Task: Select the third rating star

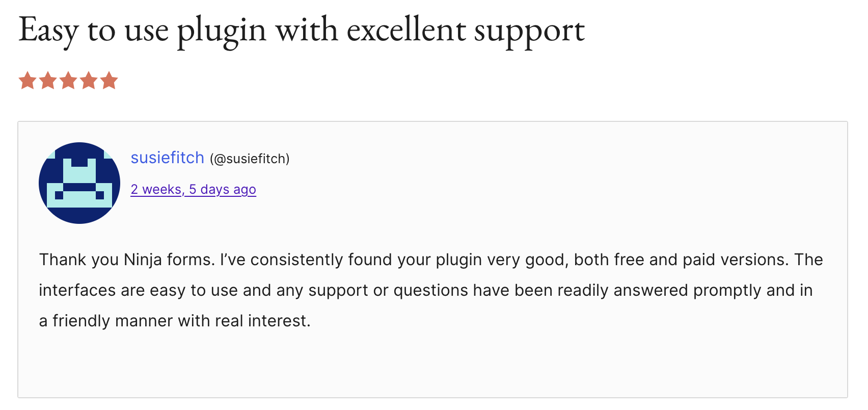Action: click(68, 81)
